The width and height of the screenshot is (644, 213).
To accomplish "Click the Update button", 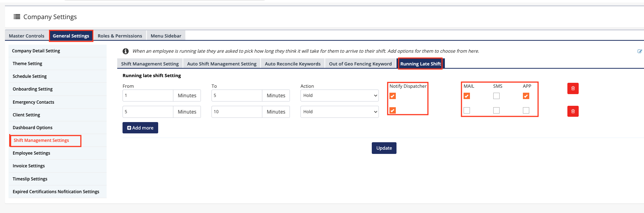I will point(384,148).
